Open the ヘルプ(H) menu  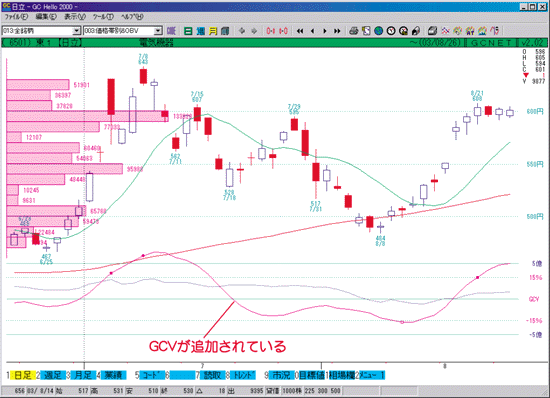tap(132, 16)
